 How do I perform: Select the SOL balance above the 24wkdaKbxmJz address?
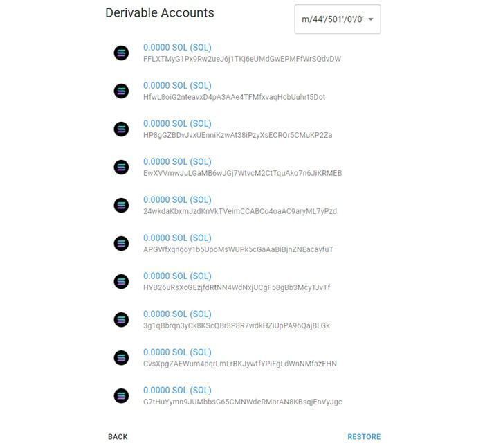[x=177, y=199]
